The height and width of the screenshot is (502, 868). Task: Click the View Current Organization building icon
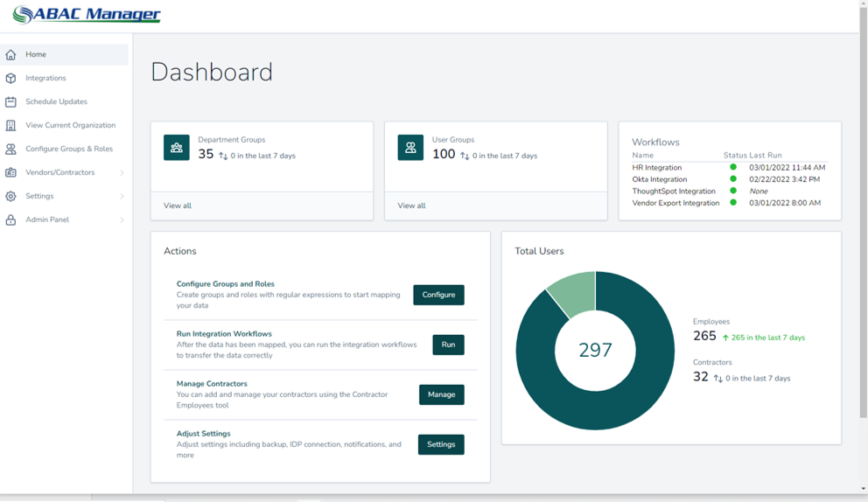pos(10,126)
